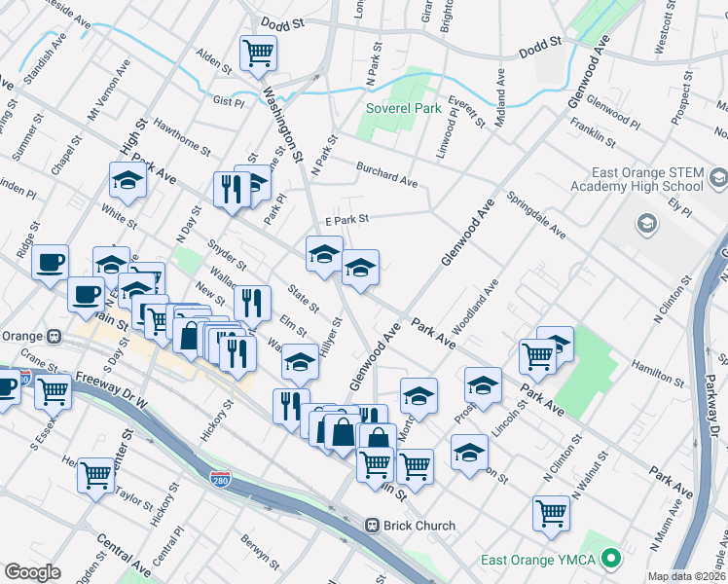Viewport: 728px width, 584px height.
Task: Click the restaurant marker below Hickory St label
Action: [291, 407]
